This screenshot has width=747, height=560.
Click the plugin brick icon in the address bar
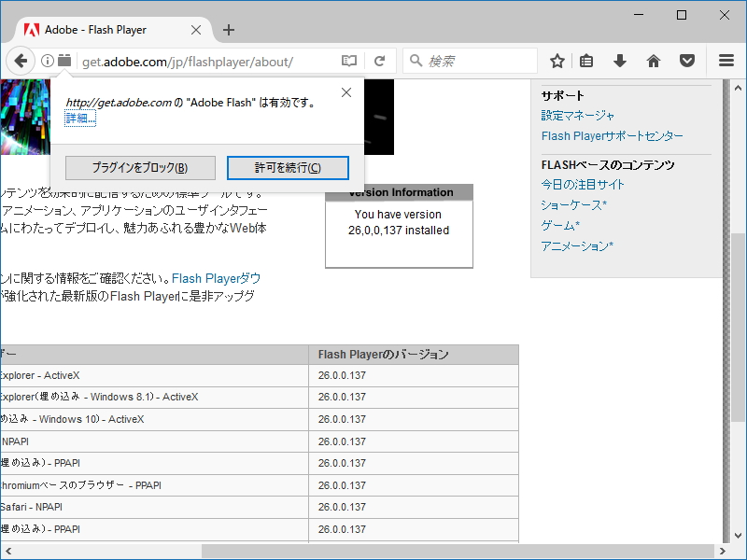pyautogui.click(x=62, y=60)
